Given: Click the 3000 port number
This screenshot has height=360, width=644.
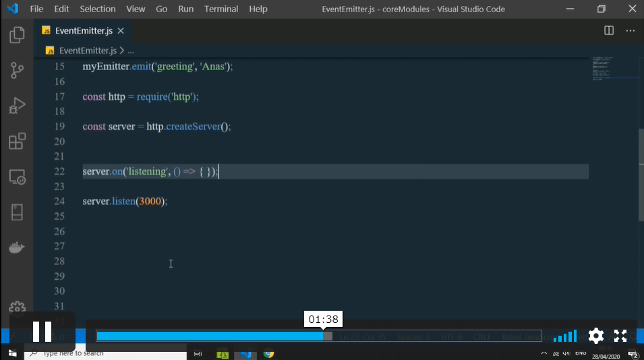Looking at the screenshot, I should click(x=150, y=201).
